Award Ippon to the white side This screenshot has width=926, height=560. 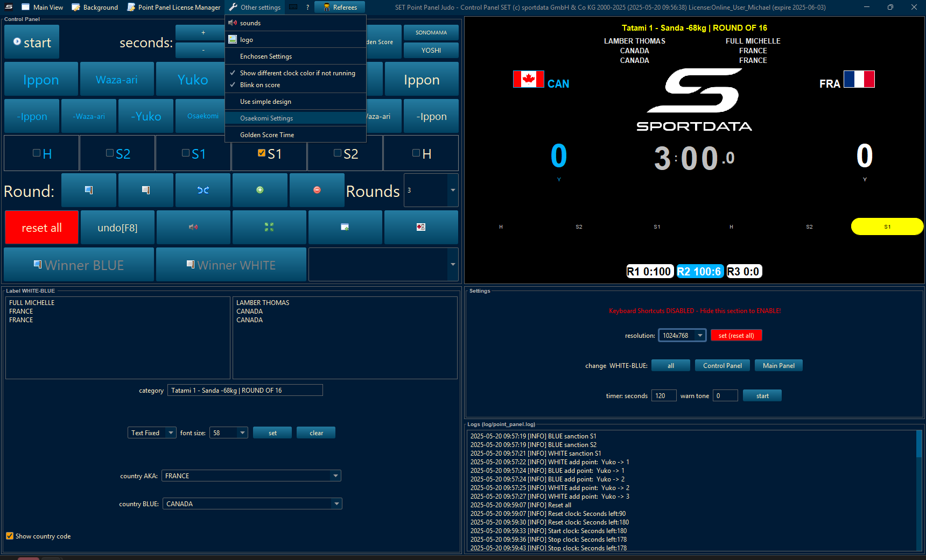(422, 79)
